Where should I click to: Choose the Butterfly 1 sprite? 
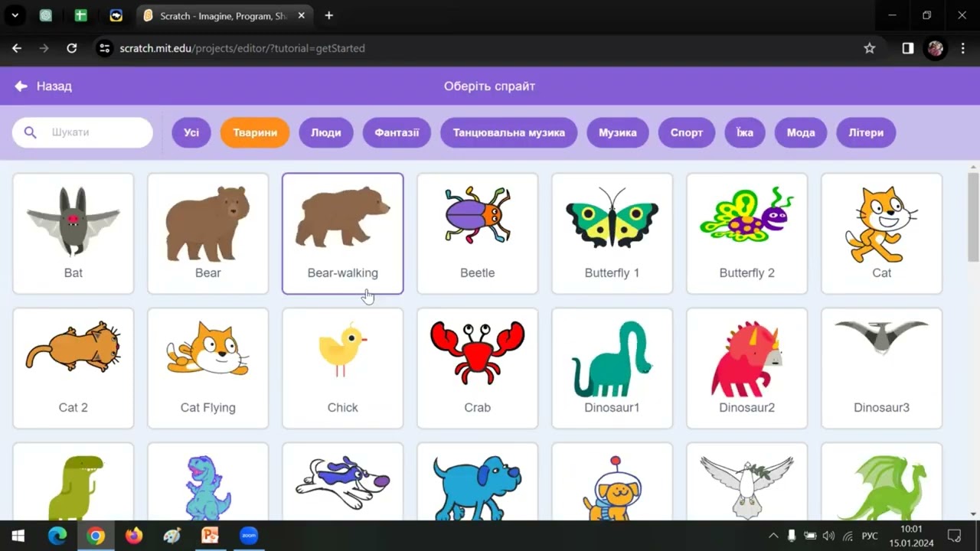click(612, 233)
